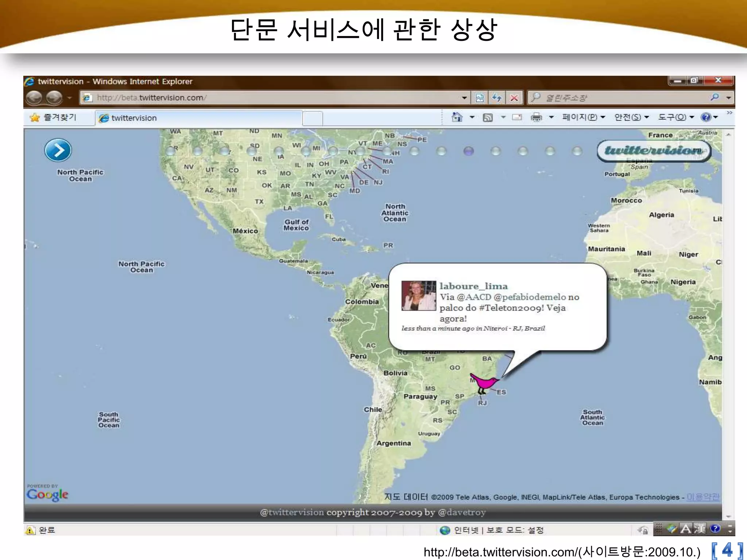This screenshot has height=560, width=747.
Task: Click the address bar URL field
Action: (x=270, y=98)
